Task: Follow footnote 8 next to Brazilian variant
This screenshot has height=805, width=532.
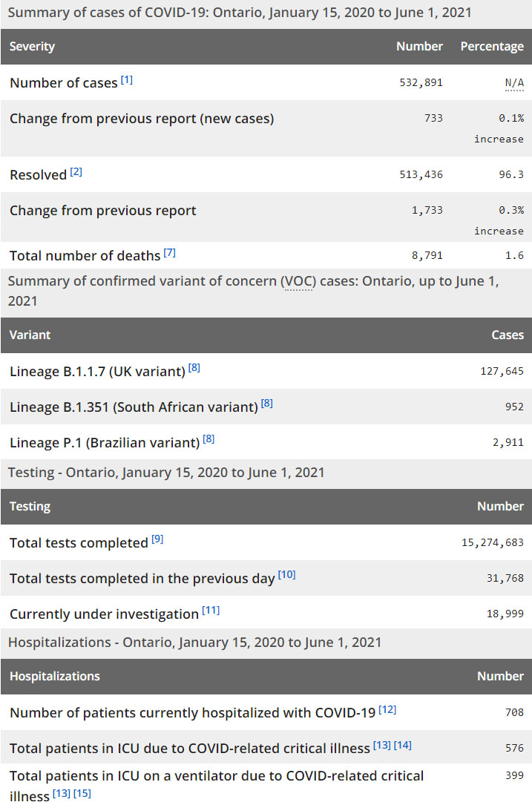Action: click(208, 438)
